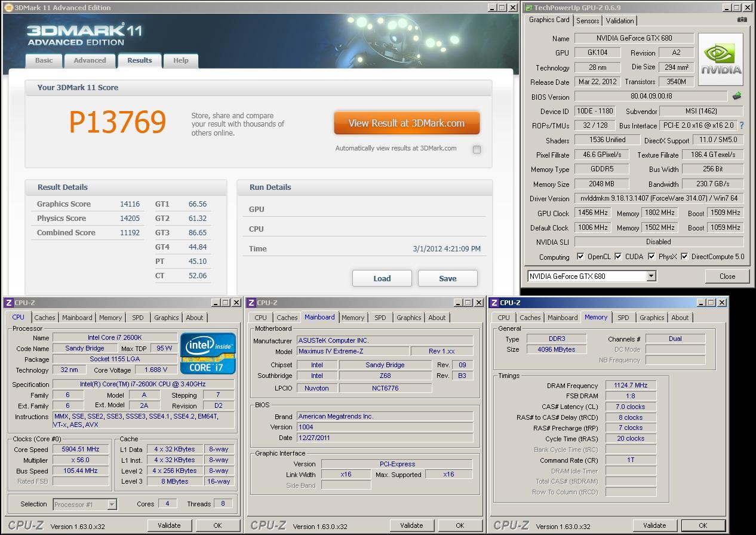Click Validate in Mainboard CPU-Z window
The image size is (756, 535).
pos(411,525)
